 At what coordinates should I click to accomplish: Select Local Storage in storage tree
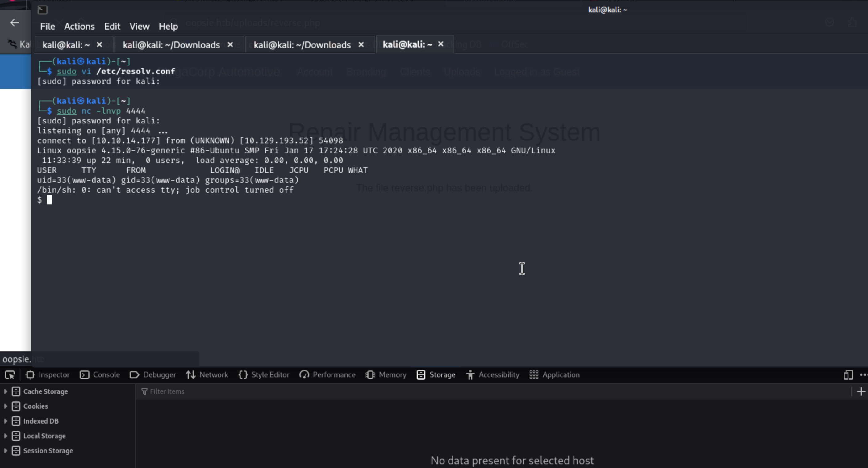tap(44, 436)
